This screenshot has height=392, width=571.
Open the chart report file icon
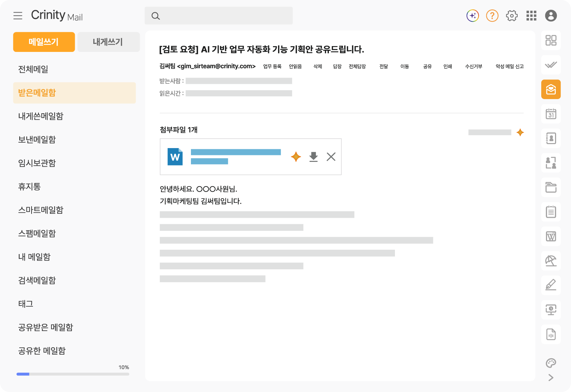[x=551, y=334]
